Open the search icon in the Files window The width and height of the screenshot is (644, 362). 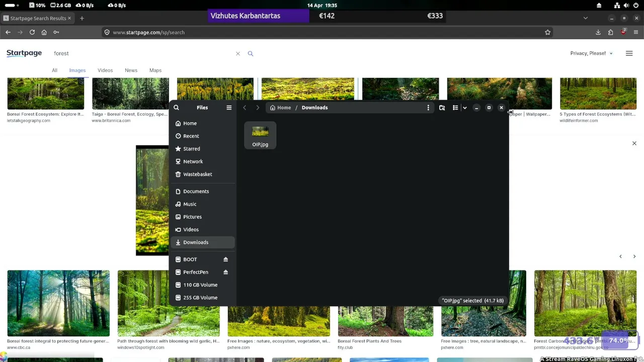176,108
